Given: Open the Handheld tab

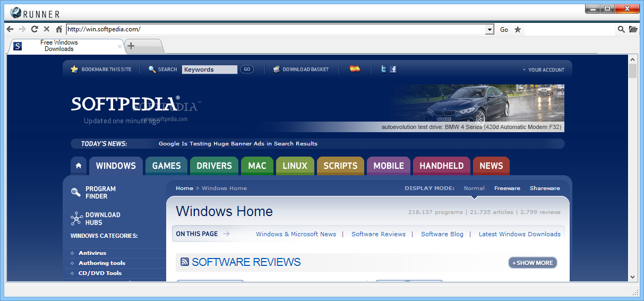Looking at the screenshot, I should tap(442, 166).
